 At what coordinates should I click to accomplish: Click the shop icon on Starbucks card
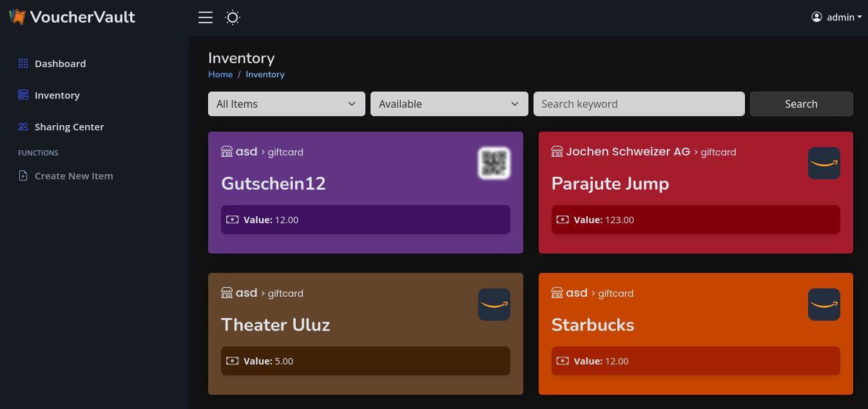pos(557,293)
